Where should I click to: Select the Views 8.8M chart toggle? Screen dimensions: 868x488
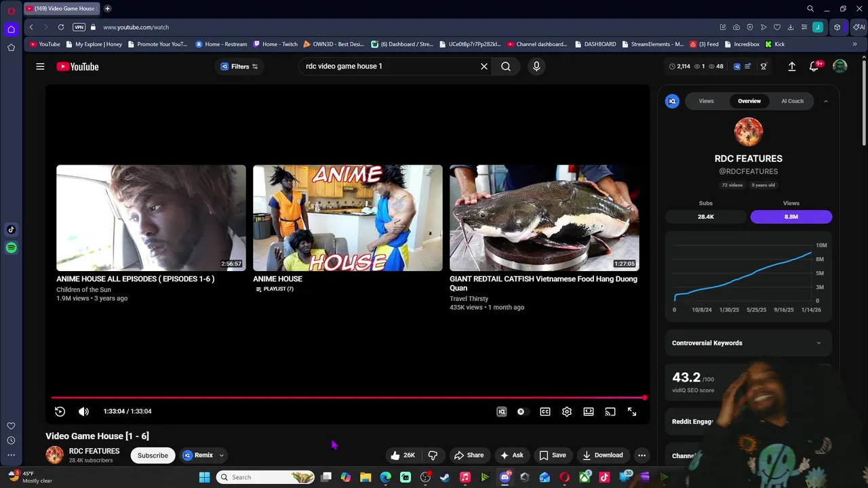coord(791,217)
